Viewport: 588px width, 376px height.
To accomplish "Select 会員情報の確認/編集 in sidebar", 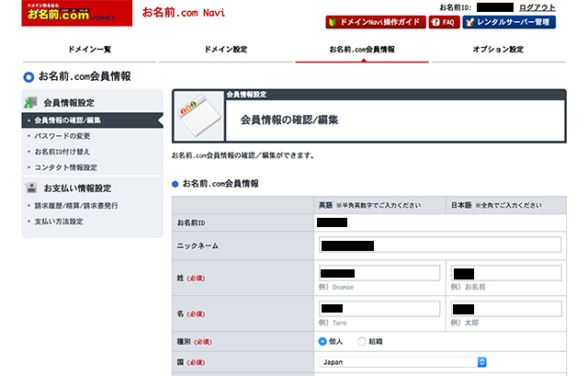I will (x=92, y=120).
